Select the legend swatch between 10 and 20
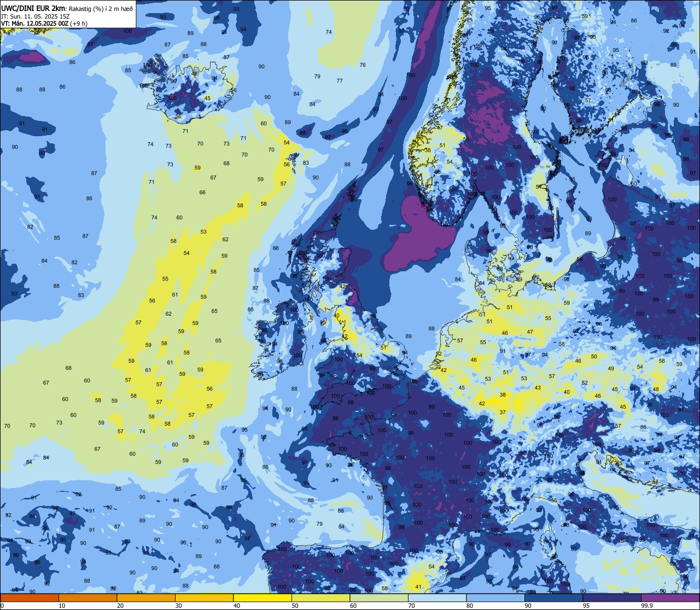This screenshot has width=700, height=610. [x=87, y=597]
